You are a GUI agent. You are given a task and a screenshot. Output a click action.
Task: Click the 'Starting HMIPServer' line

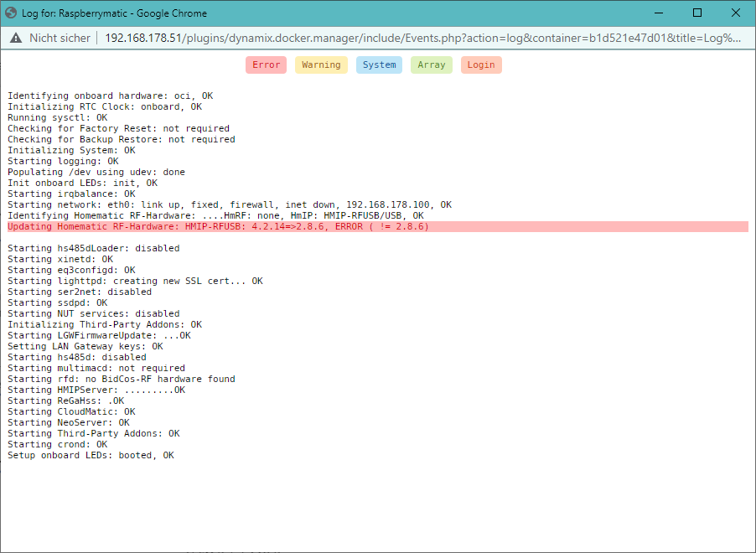coord(96,390)
